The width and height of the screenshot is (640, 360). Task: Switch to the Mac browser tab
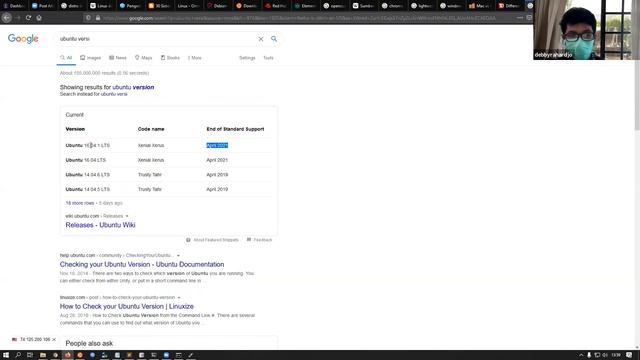click(480, 6)
